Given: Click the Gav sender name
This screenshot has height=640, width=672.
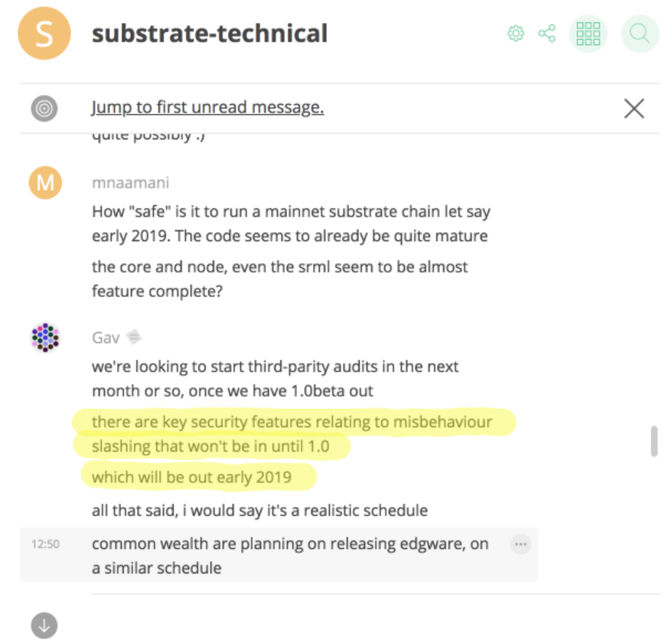Looking at the screenshot, I should 106,336.
